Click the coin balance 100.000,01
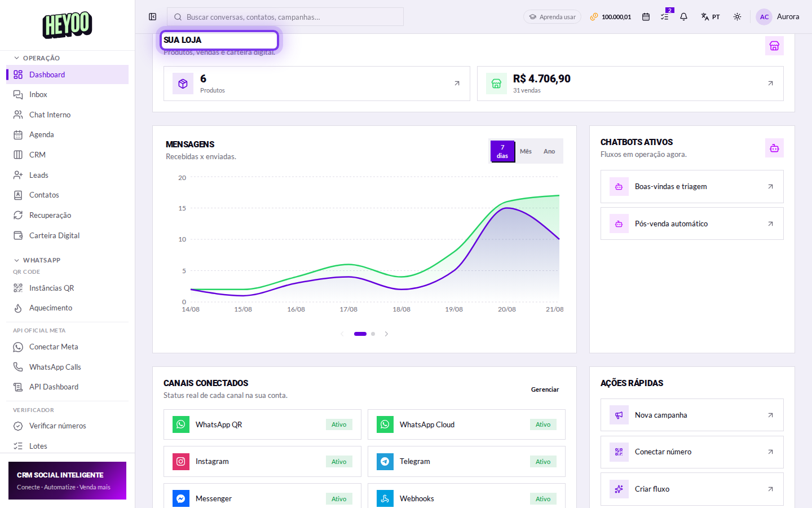 (611, 17)
